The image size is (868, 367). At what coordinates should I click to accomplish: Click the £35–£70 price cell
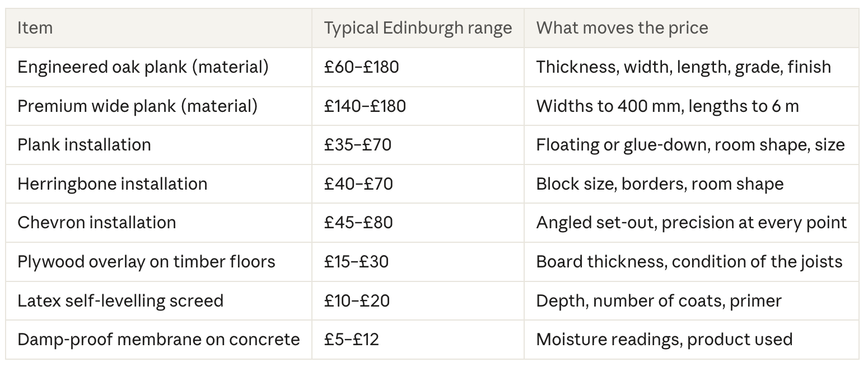[x=418, y=145]
